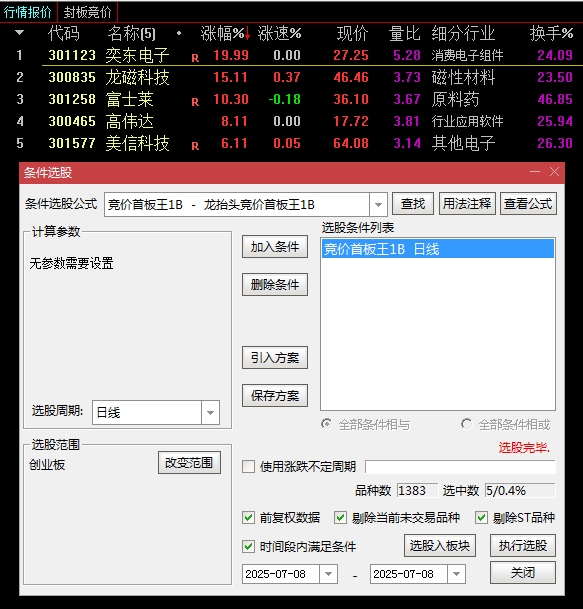Sort by 涨速% column header
Image resolution: width=583 pixels, height=609 pixels.
click(279, 33)
